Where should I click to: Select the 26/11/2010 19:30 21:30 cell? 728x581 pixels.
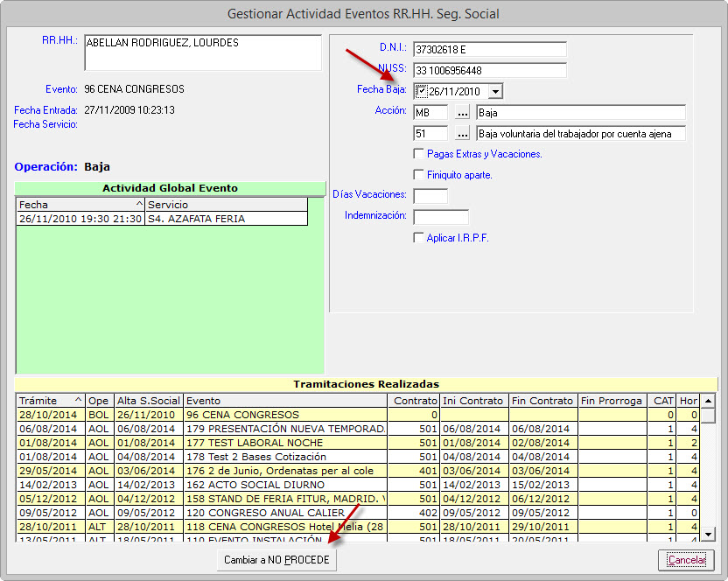[80, 219]
